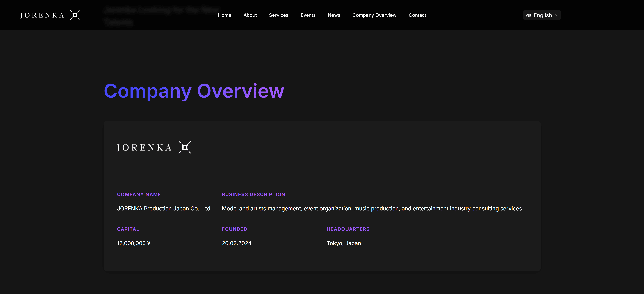Open the Services menu link
This screenshot has height=294, width=644.
(279, 15)
